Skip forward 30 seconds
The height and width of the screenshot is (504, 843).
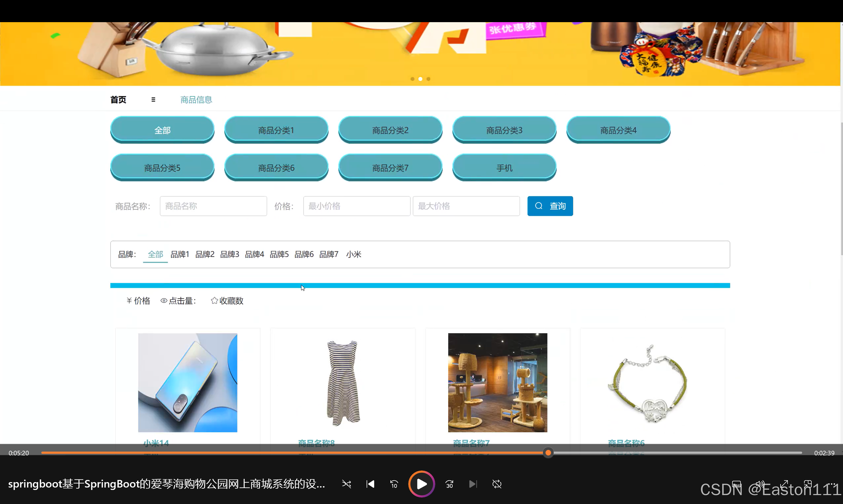click(449, 484)
